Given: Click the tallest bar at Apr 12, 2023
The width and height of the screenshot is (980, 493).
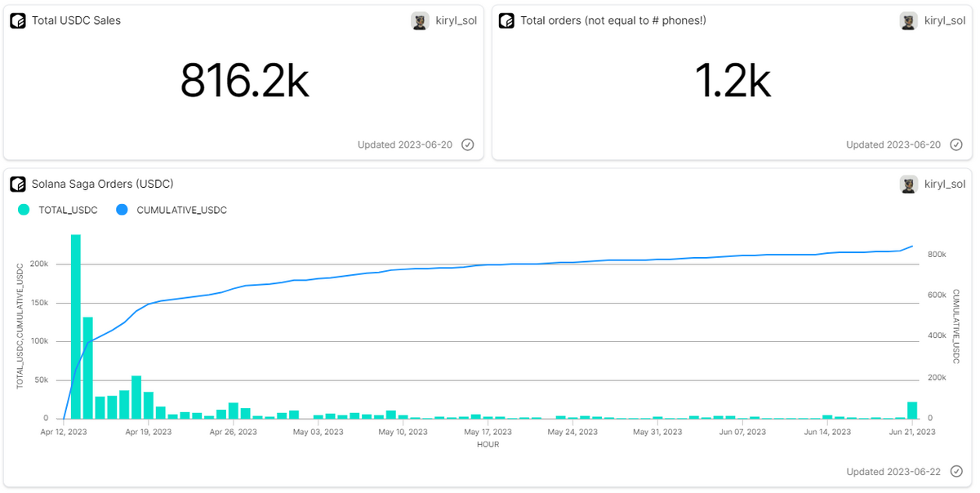Looking at the screenshot, I should click(76, 326).
